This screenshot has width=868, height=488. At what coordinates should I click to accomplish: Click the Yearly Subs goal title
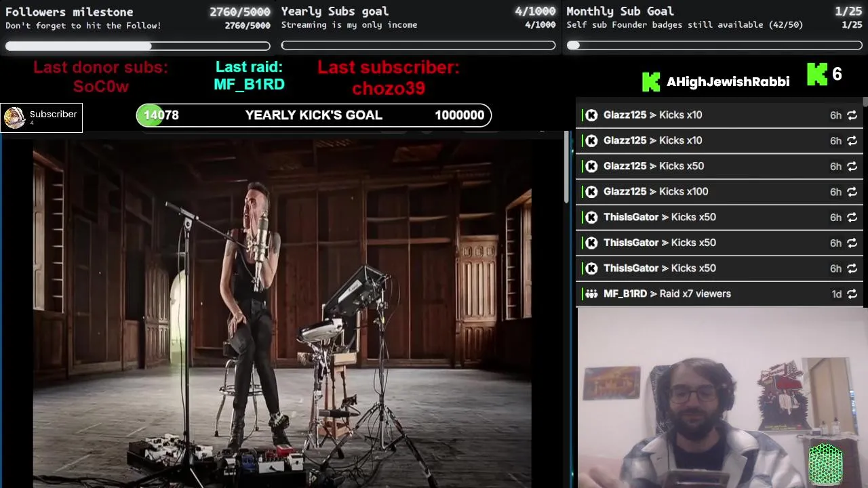point(335,11)
